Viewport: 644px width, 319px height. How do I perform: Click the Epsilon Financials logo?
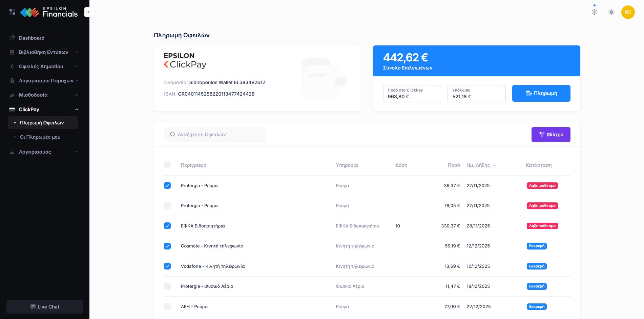[49, 13]
